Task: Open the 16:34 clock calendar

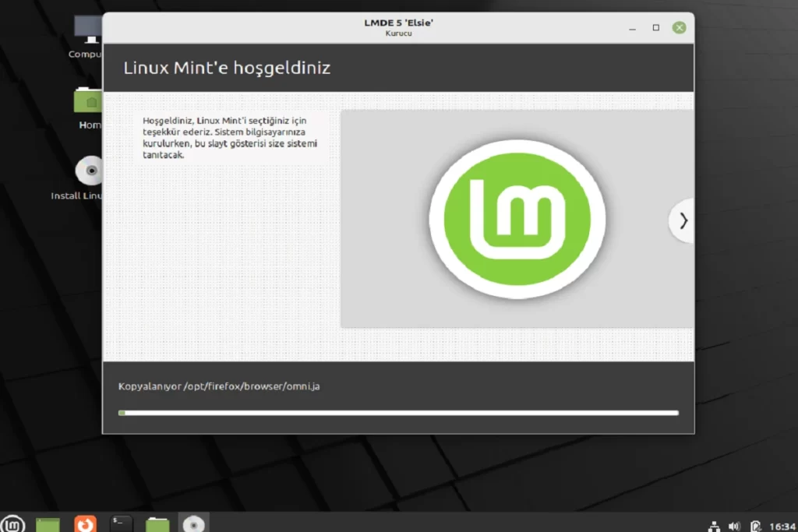Action: [782, 526]
